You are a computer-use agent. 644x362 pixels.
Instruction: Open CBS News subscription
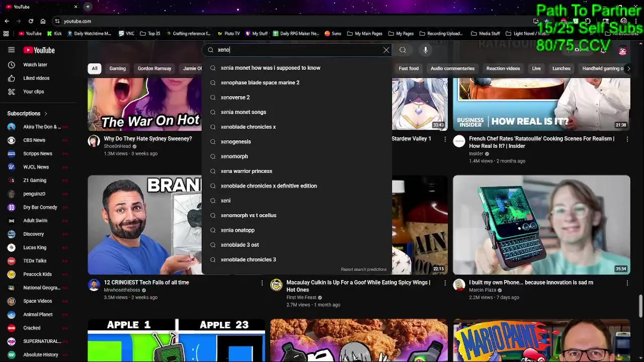[x=38, y=140]
